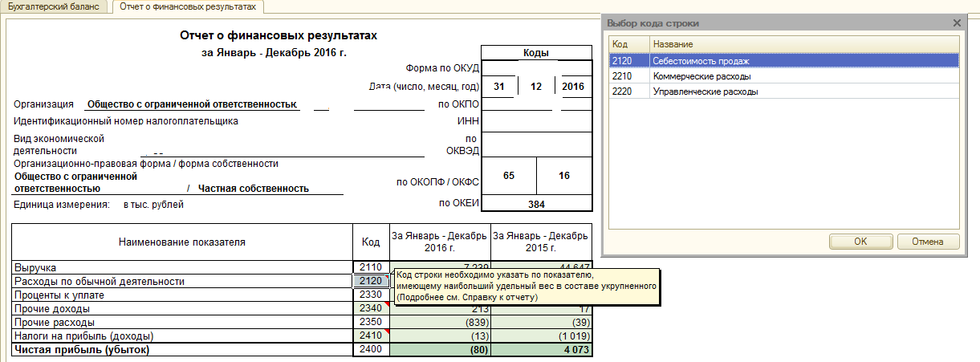The height and width of the screenshot is (362, 980).
Task: Select code cell 2110 for Выручка
Action: pos(371,267)
